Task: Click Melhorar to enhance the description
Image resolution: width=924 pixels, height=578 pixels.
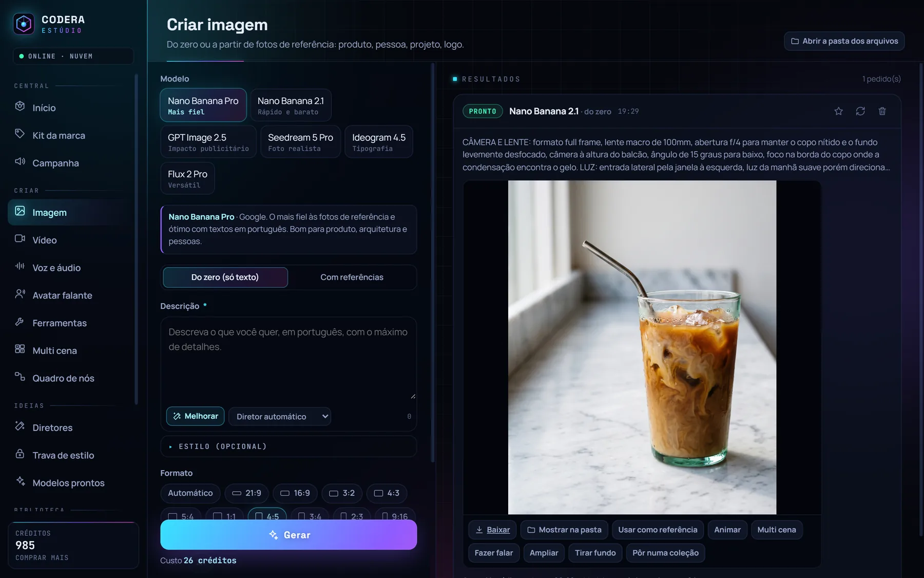Action: point(196,416)
